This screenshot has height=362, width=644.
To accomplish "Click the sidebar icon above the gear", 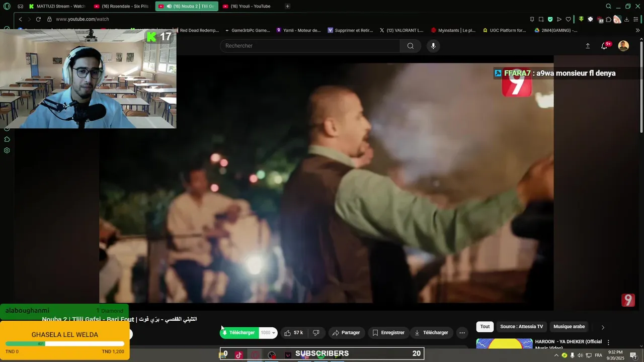I will click(x=7, y=139).
